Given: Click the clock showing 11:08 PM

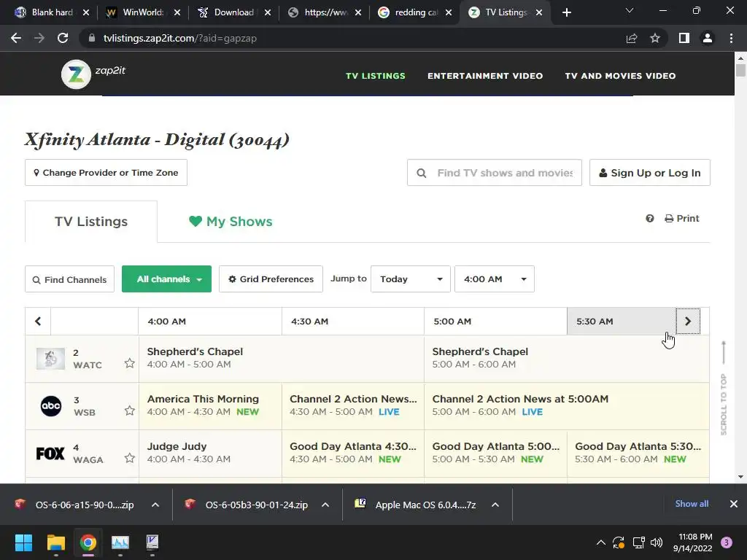Looking at the screenshot, I should (692, 542).
